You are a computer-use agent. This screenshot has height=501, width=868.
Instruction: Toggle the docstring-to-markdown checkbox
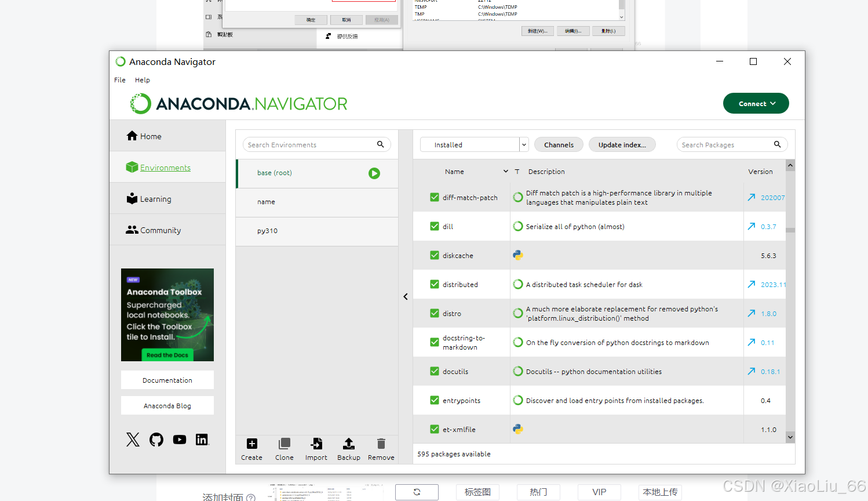click(435, 342)
